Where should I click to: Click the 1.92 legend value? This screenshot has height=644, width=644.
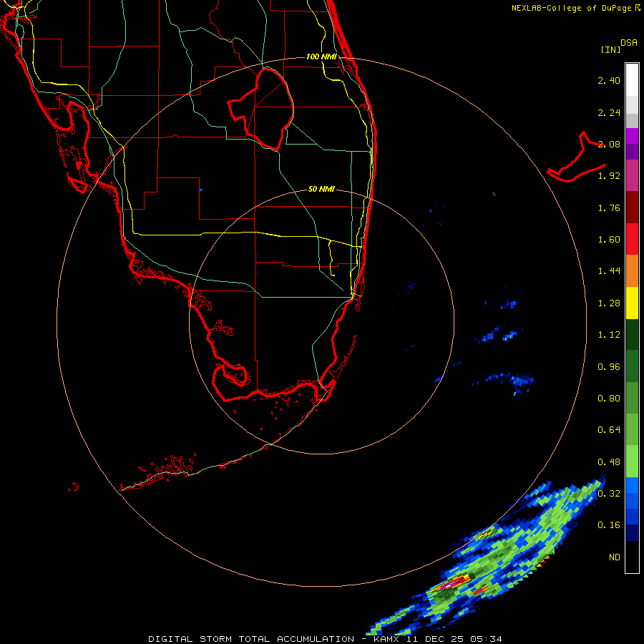609,176
